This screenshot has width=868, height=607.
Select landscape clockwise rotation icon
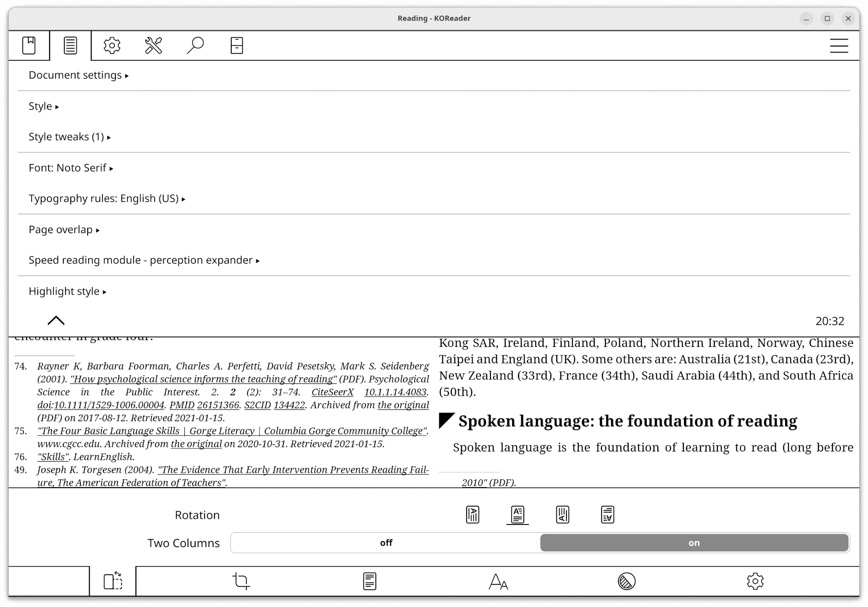[562, 515]
